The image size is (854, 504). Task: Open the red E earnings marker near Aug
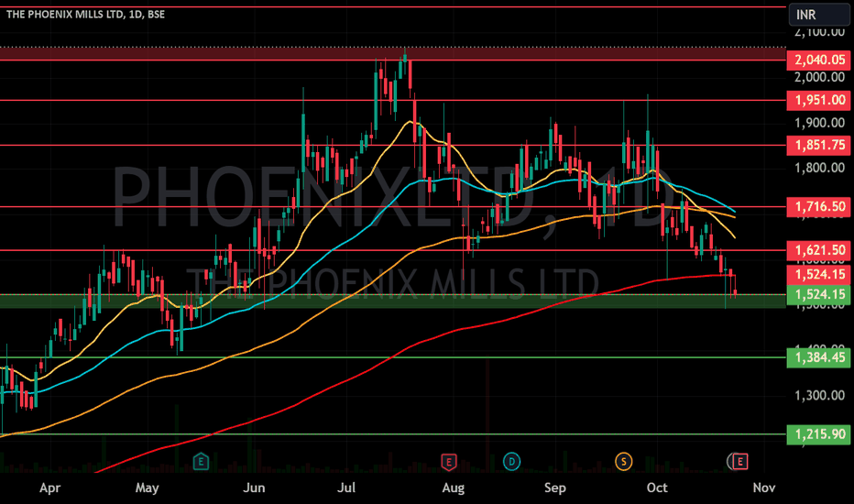coord(448,462)
